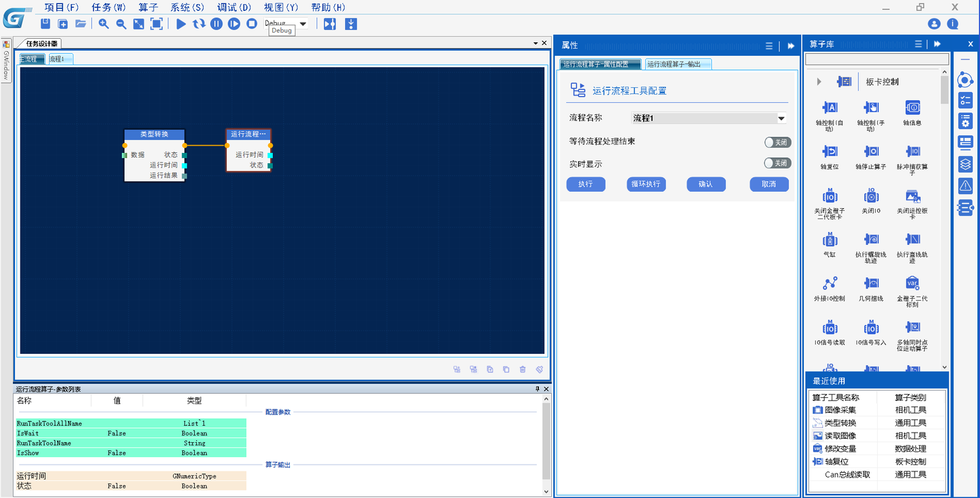Image resolution: width=980 pixels, height=498 pixels.
Task: Select the 轴复位 operator icon
Action: point(830,151)
